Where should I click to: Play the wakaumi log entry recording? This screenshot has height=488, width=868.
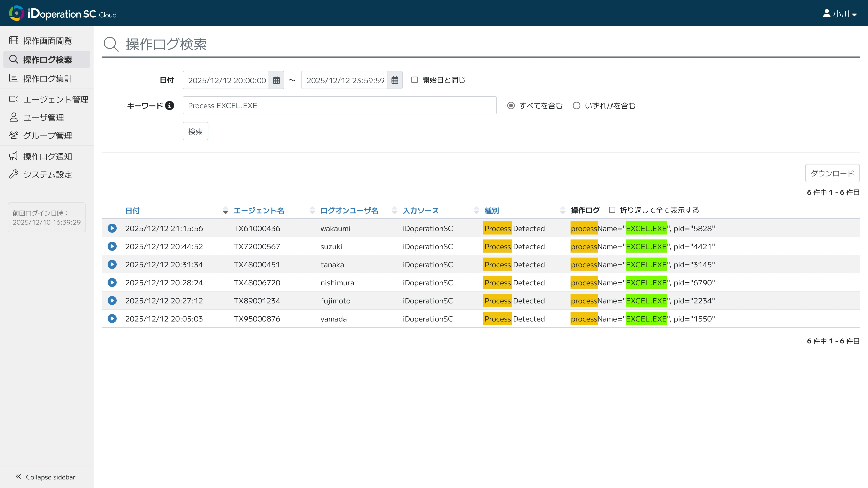pos(112,228)
